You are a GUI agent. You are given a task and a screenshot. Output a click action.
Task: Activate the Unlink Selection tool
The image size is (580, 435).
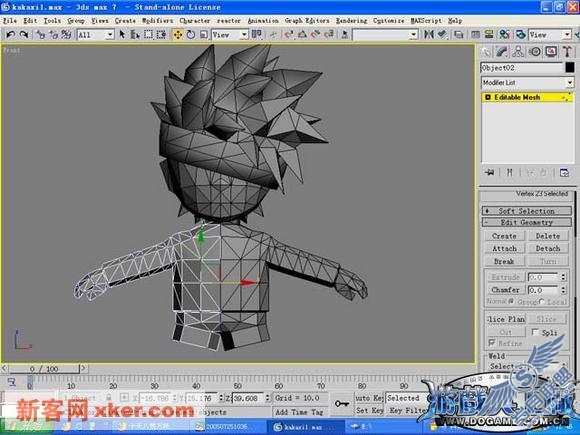(x=53, y=35)
